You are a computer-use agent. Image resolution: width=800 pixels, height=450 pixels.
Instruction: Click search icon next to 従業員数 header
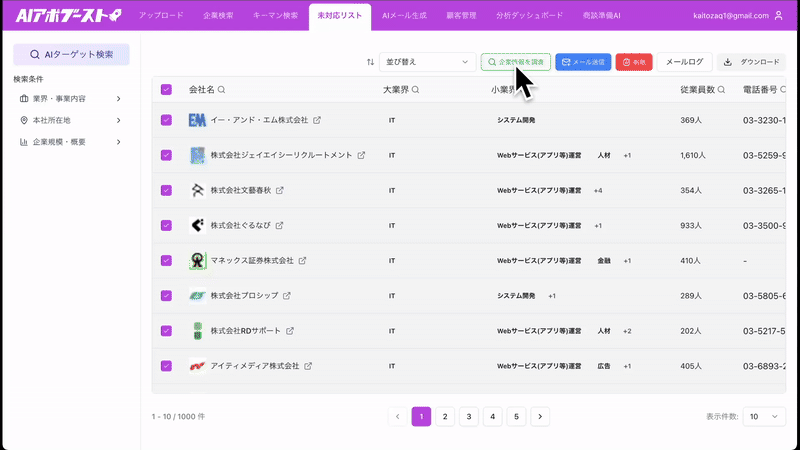point(721,90)
